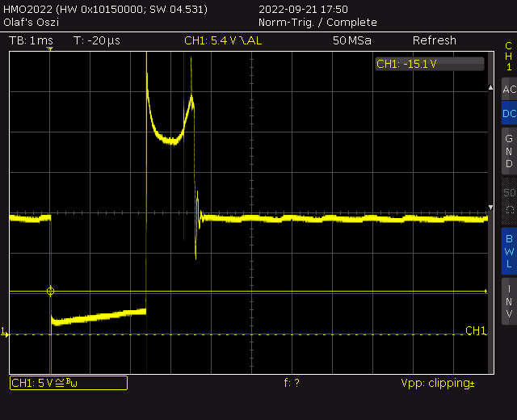
Task: Set channel 1 coupling to GND
Action: 508,151
